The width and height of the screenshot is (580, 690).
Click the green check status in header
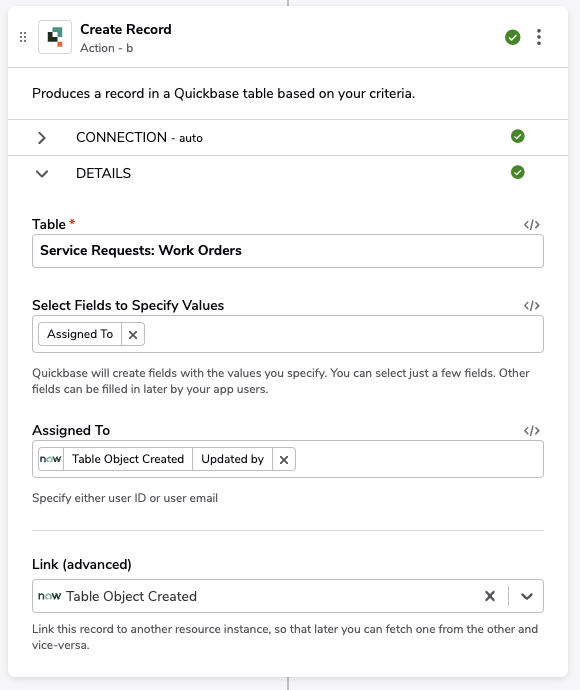pyautogui.click(x=512, y=37)
